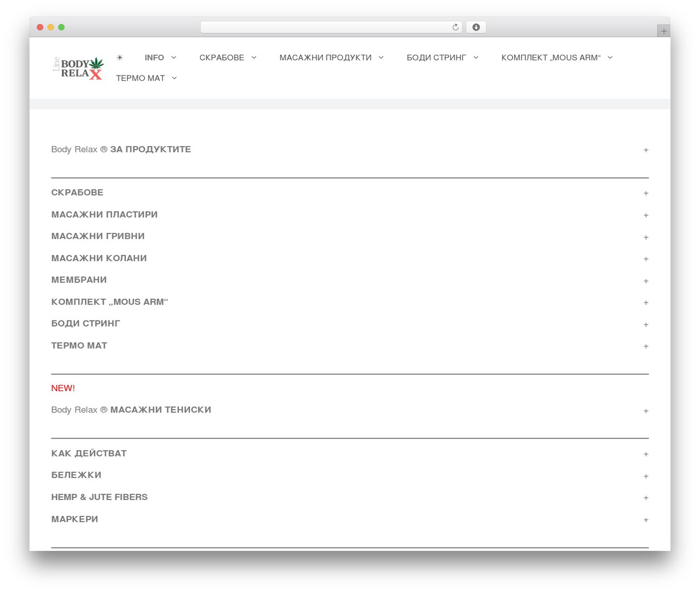700x593 pixels.
Task: Click the browser download arrow icon
Action: [x=476, y=27]
